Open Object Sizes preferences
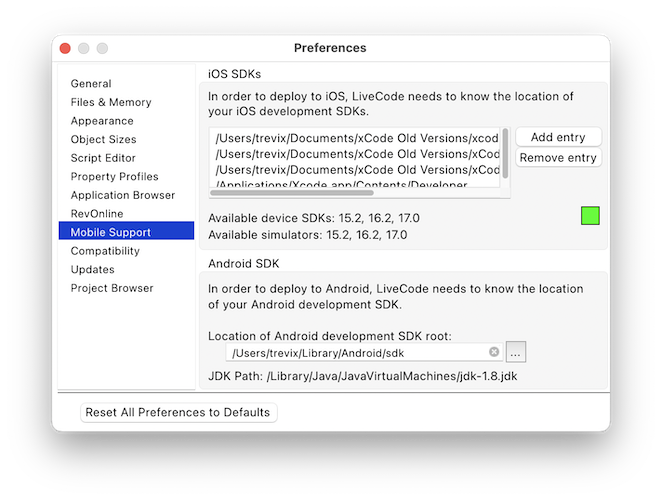The height and width of the screenshot is (500, 662). (103, 140)
